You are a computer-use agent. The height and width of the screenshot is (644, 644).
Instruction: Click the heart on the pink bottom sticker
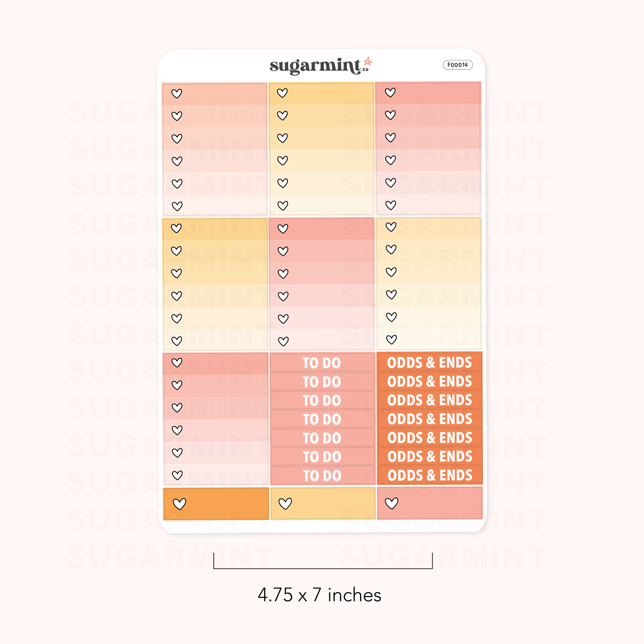click(x=391, y=503)
